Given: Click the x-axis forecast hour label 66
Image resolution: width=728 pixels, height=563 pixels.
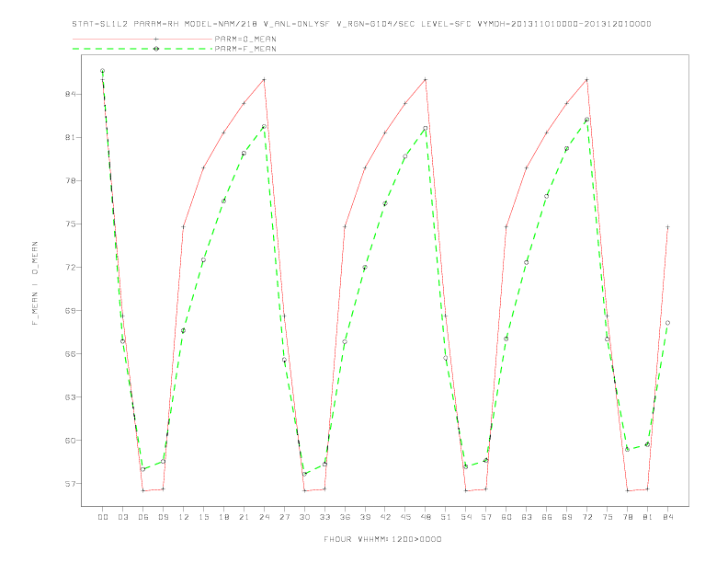Looking at the screenshot, I should click(547, 517).
